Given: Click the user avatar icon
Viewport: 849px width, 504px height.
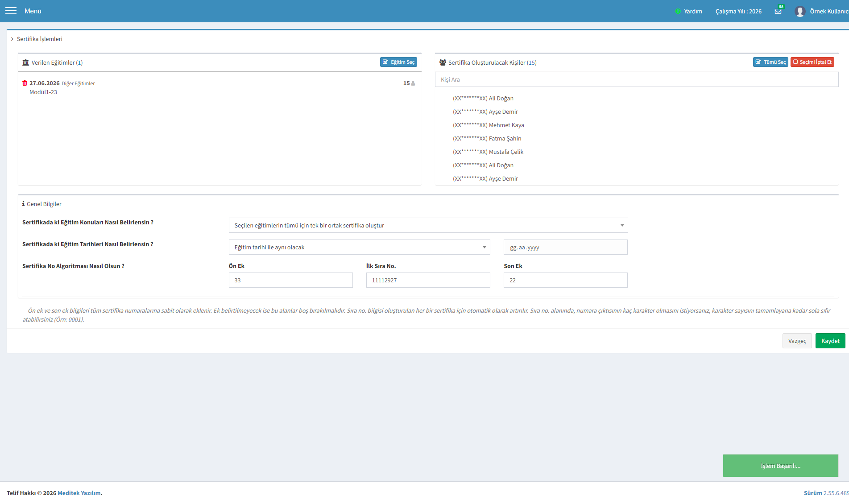Looking at the screenshot, I should [x=799, y=11].
